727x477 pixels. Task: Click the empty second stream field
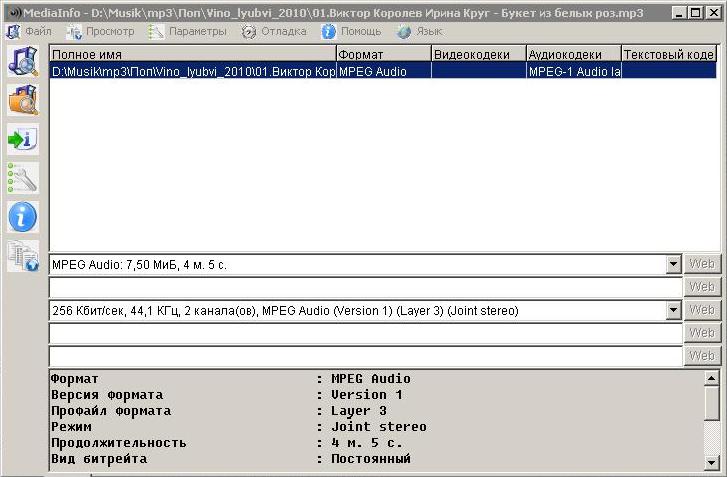[365, 287]
